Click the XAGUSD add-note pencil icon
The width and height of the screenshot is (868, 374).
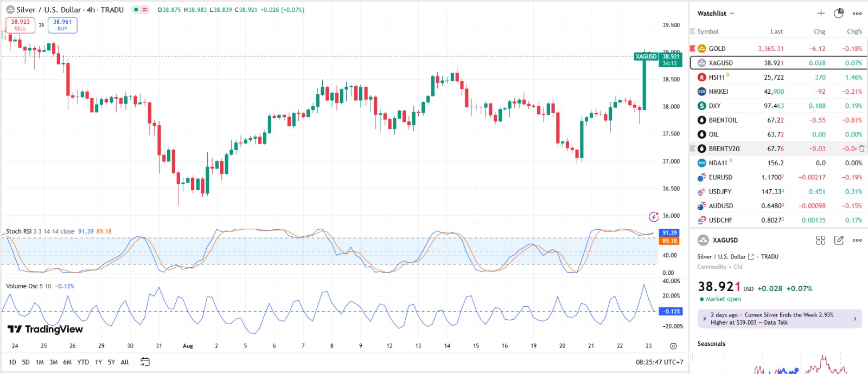click(x=839, y=240)
